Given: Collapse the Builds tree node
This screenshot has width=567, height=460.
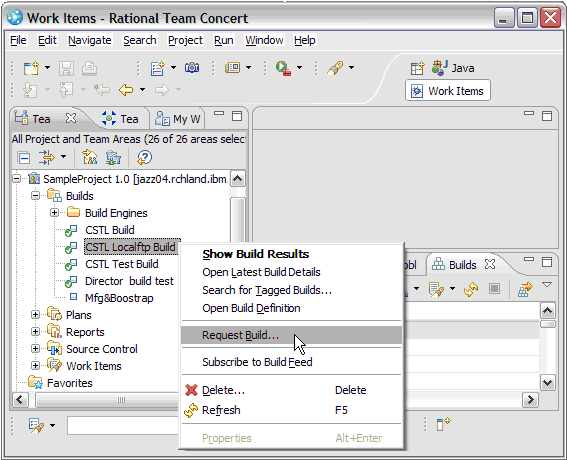Looking at the screenshot, I should coord(35,196).
